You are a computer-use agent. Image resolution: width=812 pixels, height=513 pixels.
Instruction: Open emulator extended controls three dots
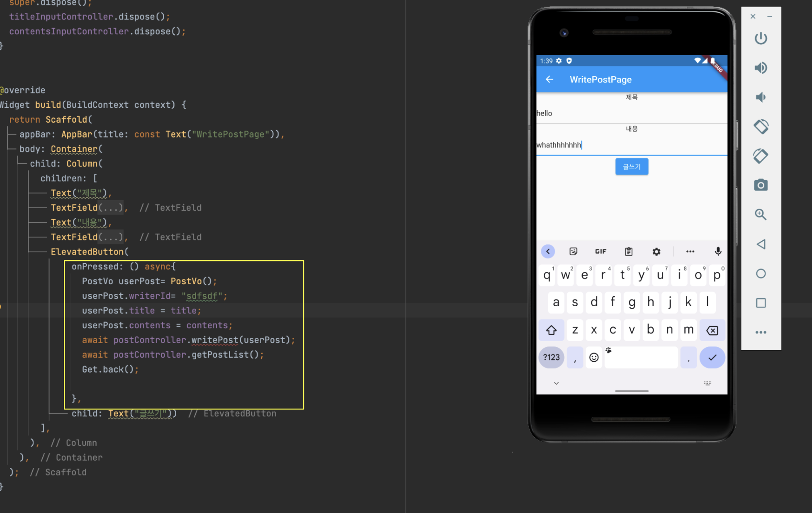point(761,332)
